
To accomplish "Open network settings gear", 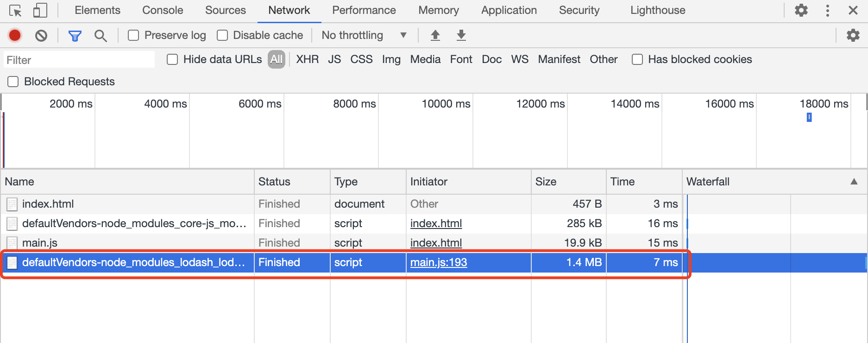I will [x=853, y=35].
